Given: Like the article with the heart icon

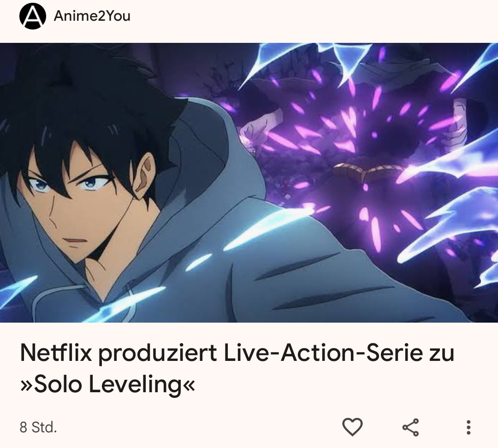Looking at the screenshot, I should click(x=352, y=427).
